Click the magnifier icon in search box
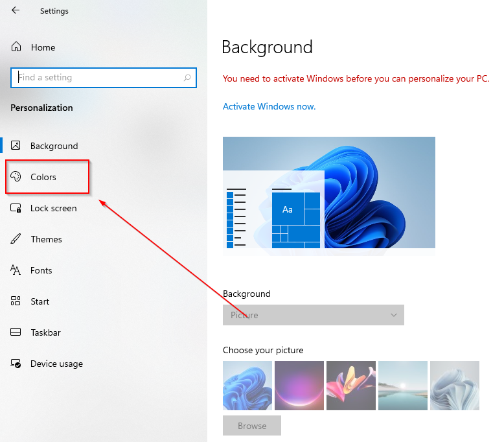504x442 pixels. 187,78
